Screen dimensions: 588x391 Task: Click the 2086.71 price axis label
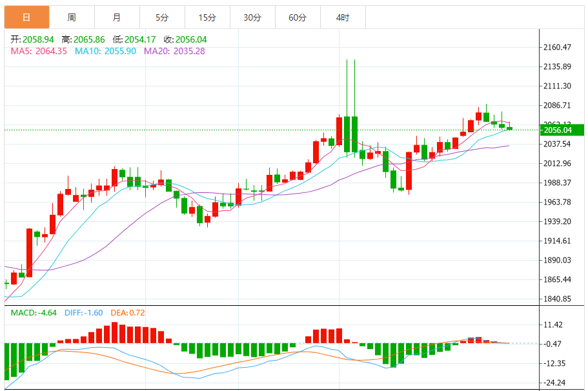click(x=557, y=105)
